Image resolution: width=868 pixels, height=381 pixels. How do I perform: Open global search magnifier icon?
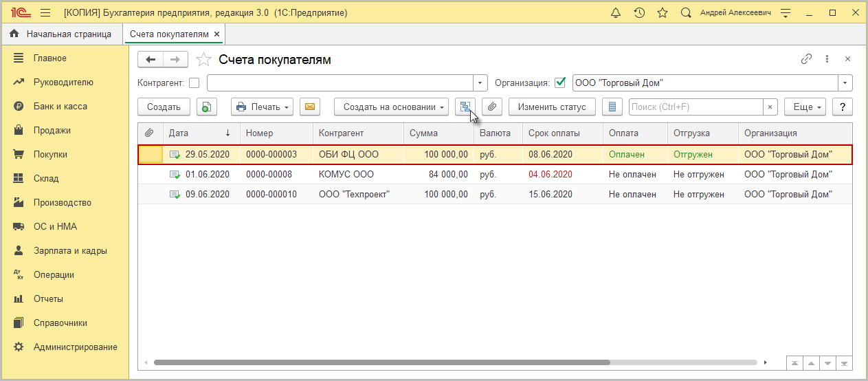pos(685,13)
